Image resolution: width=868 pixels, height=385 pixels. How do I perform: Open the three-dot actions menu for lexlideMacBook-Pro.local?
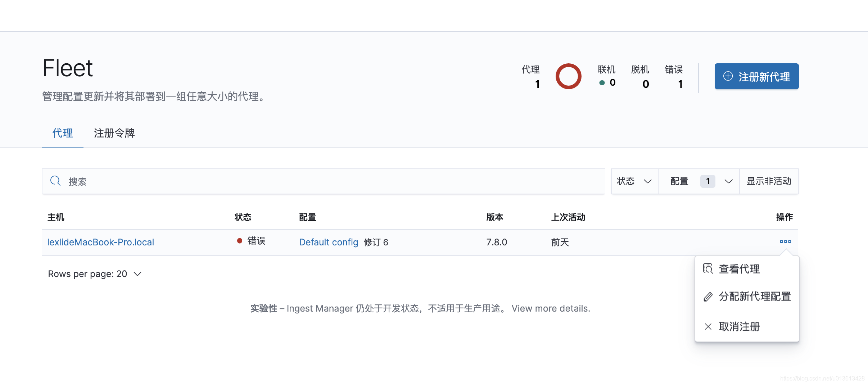[785, 241]
